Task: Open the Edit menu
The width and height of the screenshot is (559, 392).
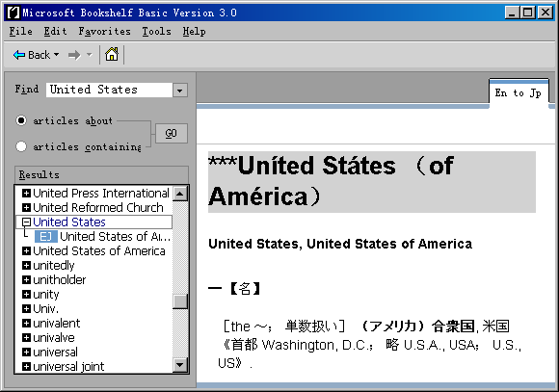Action: pyautogui.click(x=55, y=32)
